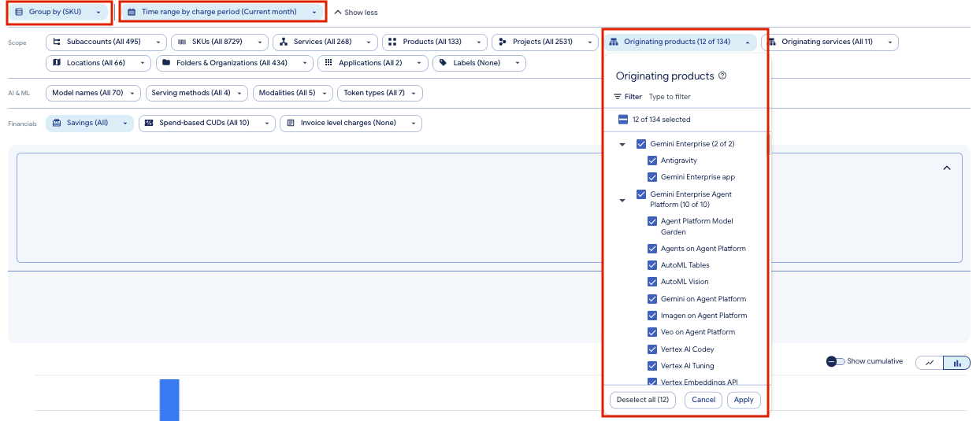Uncheck Veo on Agent Platform
The image size is (980, 421).
(x=652, y=332)
